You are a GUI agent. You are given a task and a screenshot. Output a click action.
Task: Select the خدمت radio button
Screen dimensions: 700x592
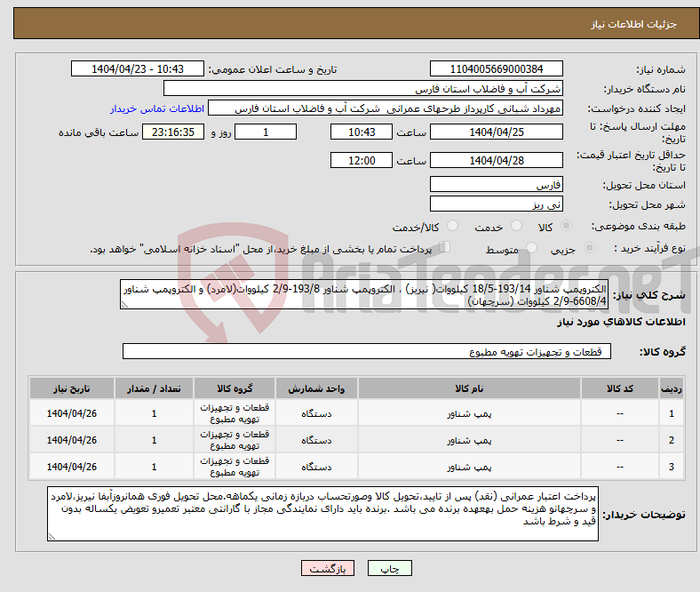point(516,226)
